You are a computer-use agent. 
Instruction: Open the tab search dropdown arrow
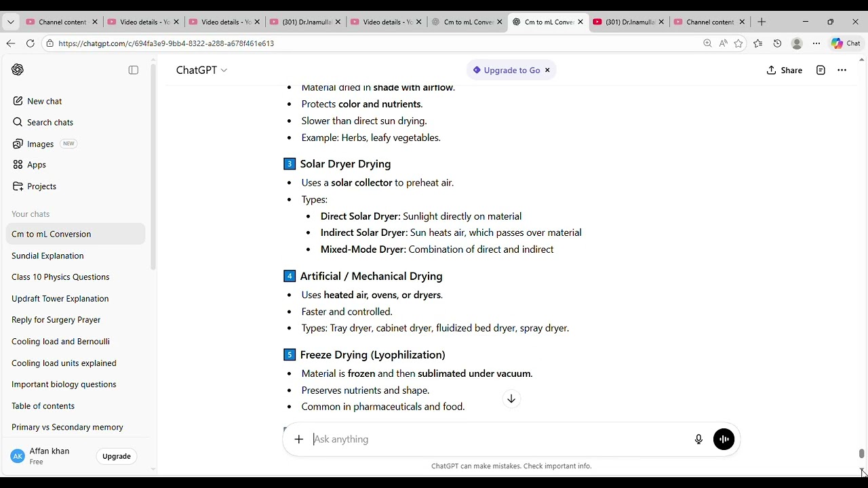coord(10,22)
